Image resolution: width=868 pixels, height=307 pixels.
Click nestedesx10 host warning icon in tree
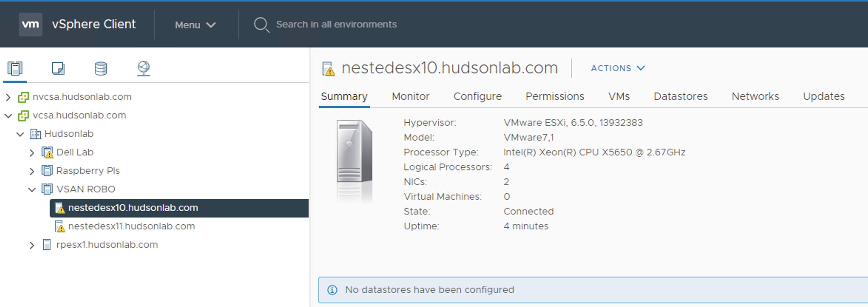coord(60,208)
